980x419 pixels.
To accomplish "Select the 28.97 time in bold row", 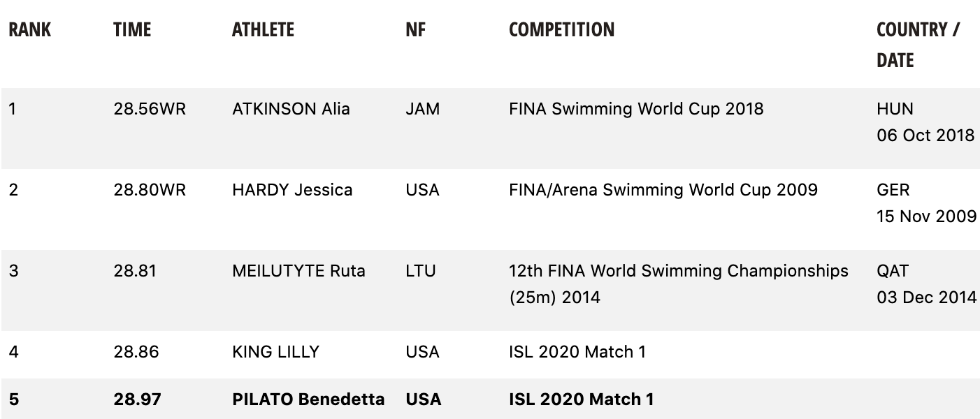I will [x=137, y=399].
